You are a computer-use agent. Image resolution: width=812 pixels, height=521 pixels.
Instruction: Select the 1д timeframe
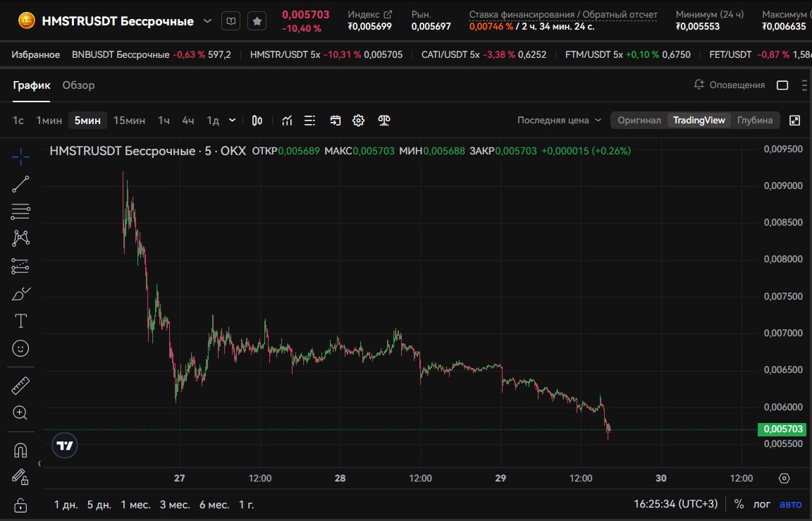[213, 121]
